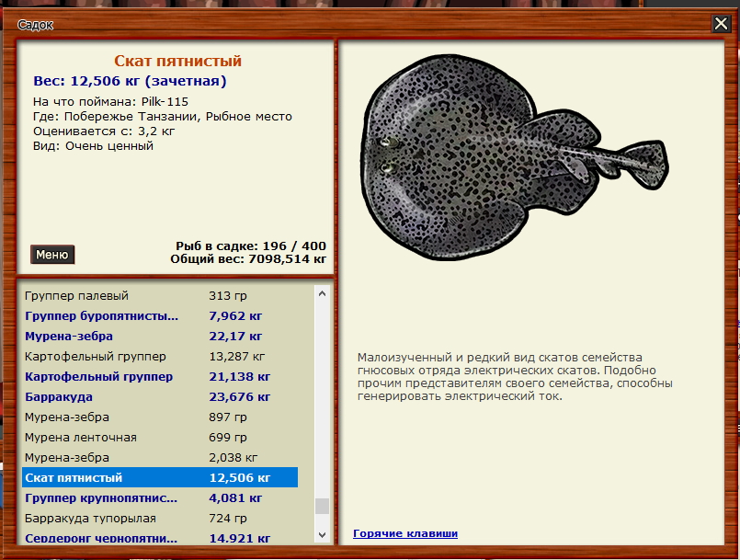Image resolution: width=740 pixels, height=560 pixels.
Task: Click the Вид: Очень ценный line
Action: pos(93,146)
